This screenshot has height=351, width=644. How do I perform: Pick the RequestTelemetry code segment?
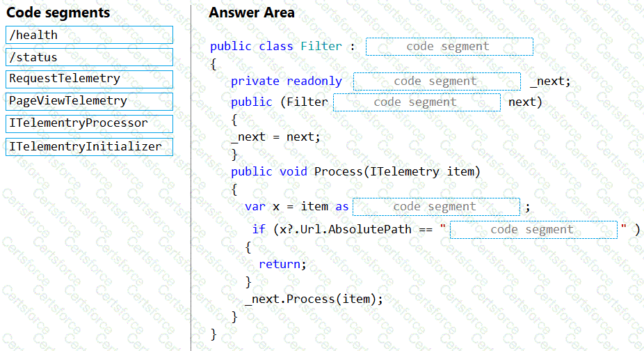point(89,79)
